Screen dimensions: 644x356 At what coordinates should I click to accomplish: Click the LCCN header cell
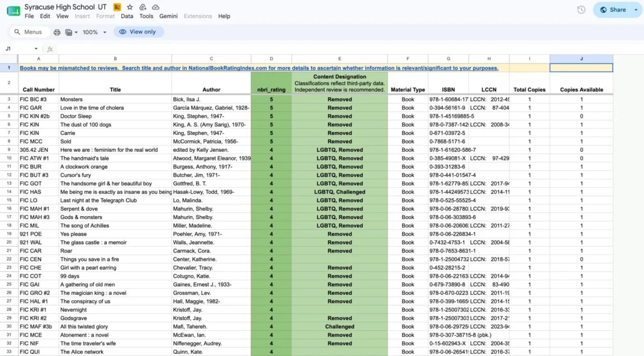[489, 83]
